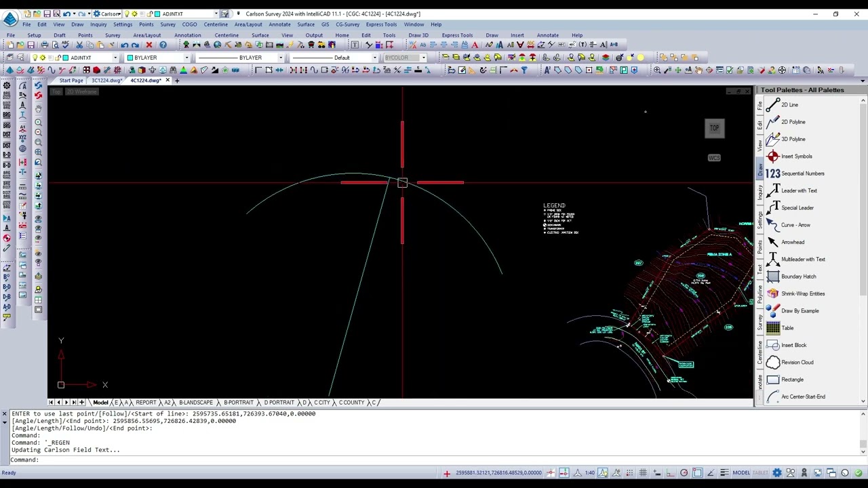This screenshot has height=488, width=868.
Task: Choose the Boundary Hatch tool
Action: coord(798,277)
